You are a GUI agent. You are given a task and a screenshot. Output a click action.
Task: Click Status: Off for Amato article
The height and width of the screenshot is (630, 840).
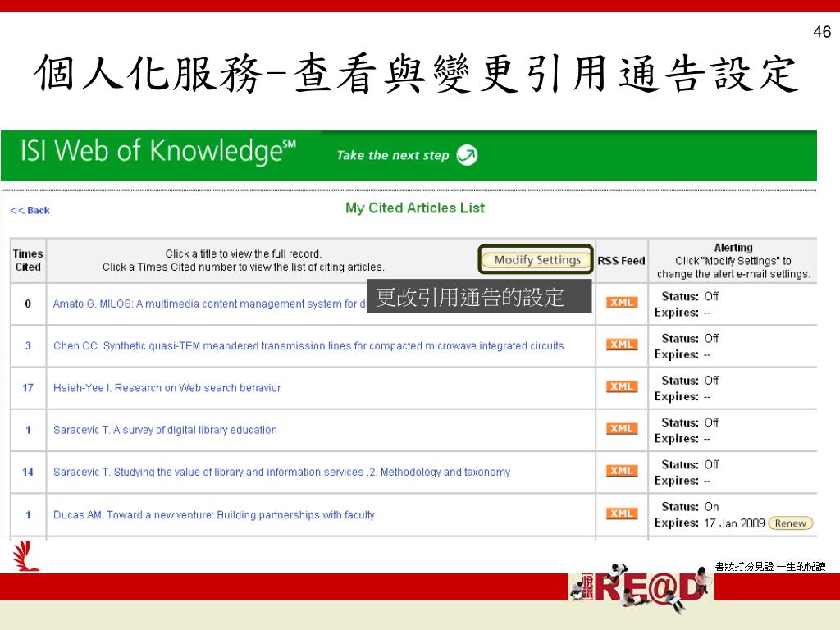point(690,296)
